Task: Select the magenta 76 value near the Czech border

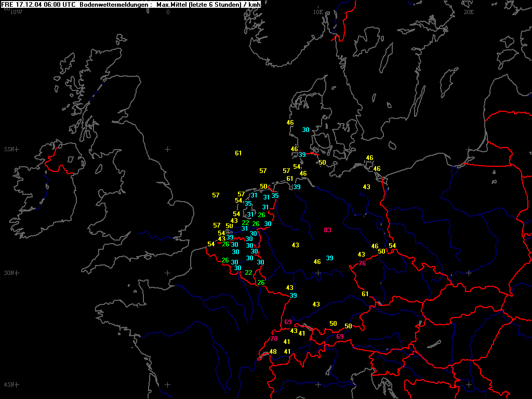Action: click(x=362, y=263)
